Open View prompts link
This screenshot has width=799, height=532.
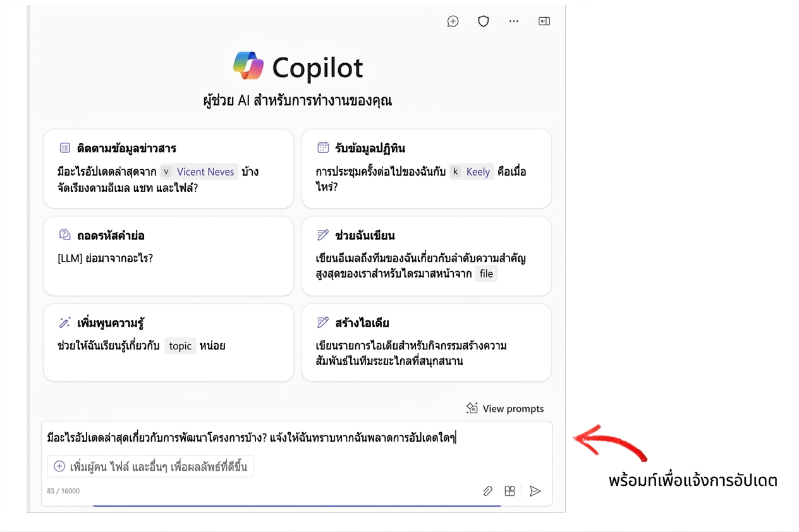coord(505,408)
